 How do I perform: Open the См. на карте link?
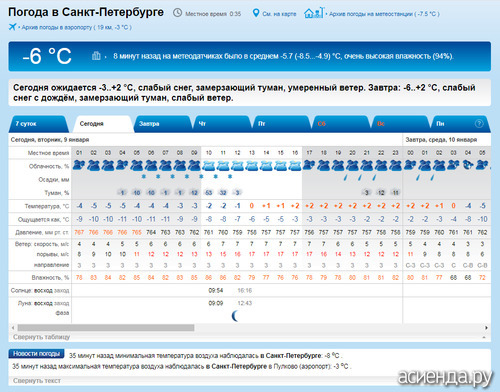point(279,14)
